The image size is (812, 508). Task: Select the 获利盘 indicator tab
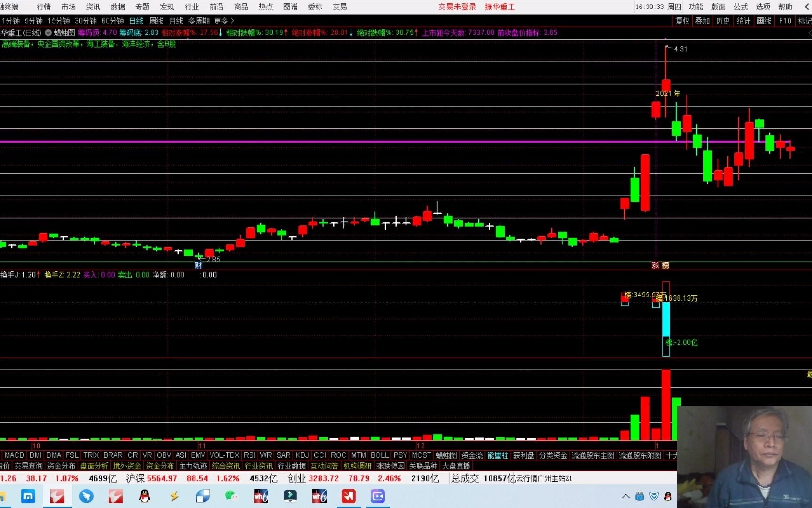(523, 455)
